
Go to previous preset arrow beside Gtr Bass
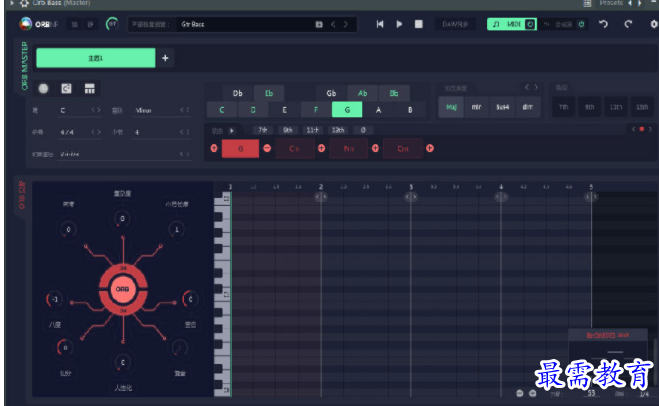pos(333,24)
